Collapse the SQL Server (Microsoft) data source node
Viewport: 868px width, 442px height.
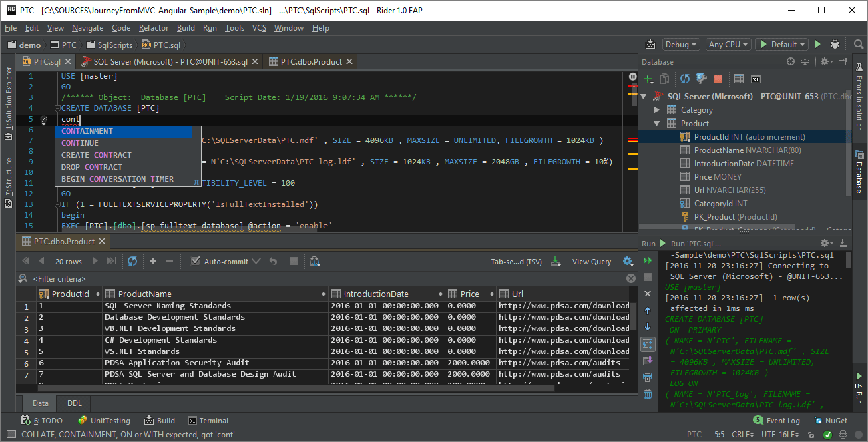[x=644, y=97]
